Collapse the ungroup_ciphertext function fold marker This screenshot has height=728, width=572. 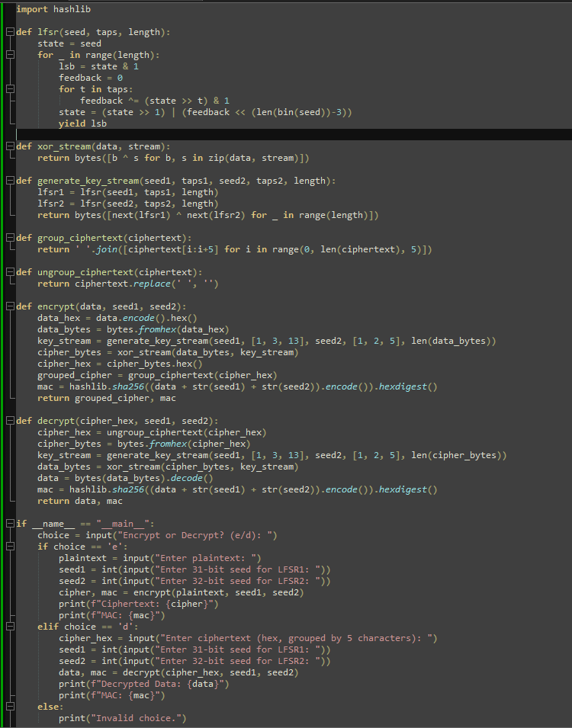point(10,272)
